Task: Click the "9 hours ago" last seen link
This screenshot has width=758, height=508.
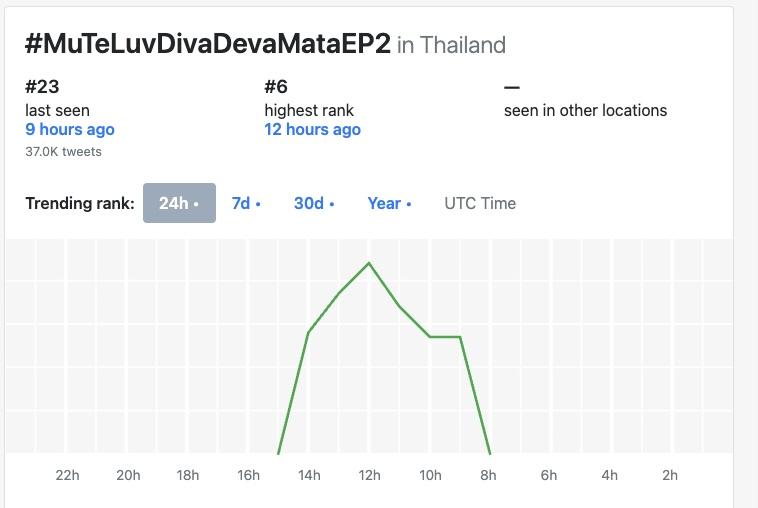Action: pyautogui.click(x=70, y=129)
